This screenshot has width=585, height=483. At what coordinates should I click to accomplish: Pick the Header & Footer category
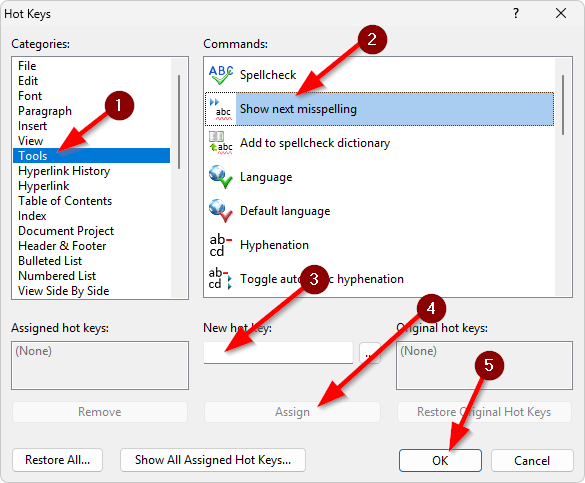[62, 246]
